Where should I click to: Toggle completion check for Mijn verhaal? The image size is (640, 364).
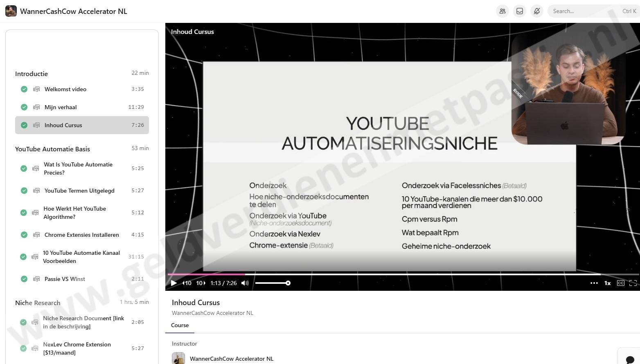(24, 107)
